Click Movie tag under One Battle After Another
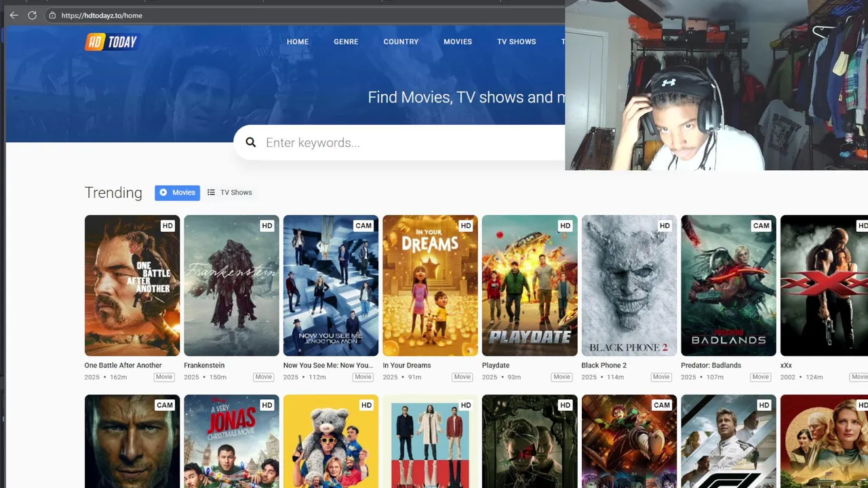 point(164,377)
